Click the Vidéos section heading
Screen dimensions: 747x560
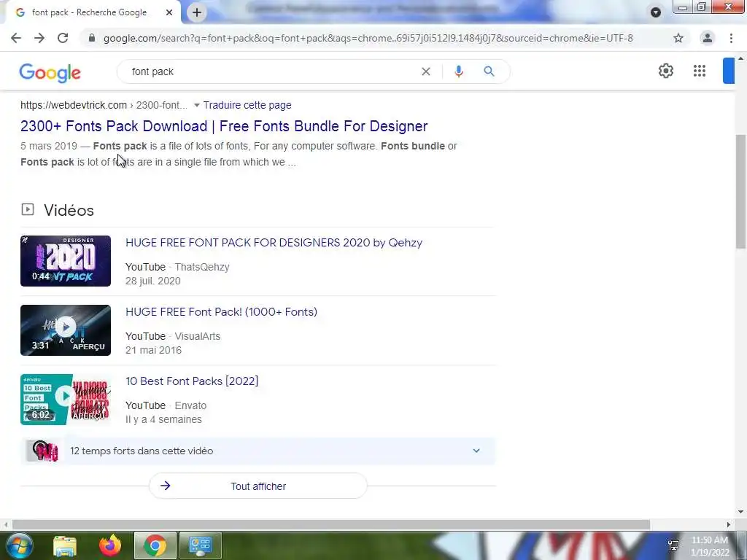(x=69, y=211)
